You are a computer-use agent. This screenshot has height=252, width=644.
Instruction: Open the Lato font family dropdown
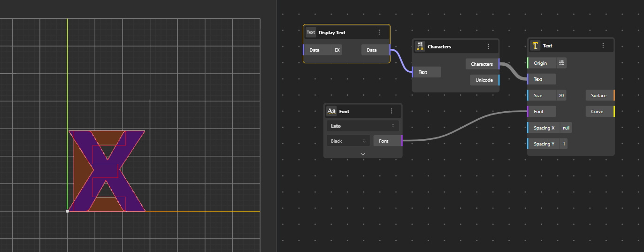coord(362,126)
